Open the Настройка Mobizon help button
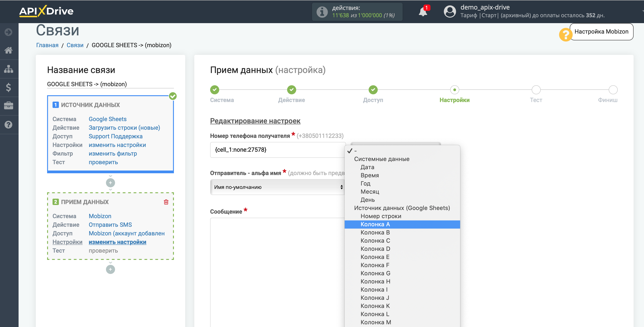644x327 pixels. [601, 32]
